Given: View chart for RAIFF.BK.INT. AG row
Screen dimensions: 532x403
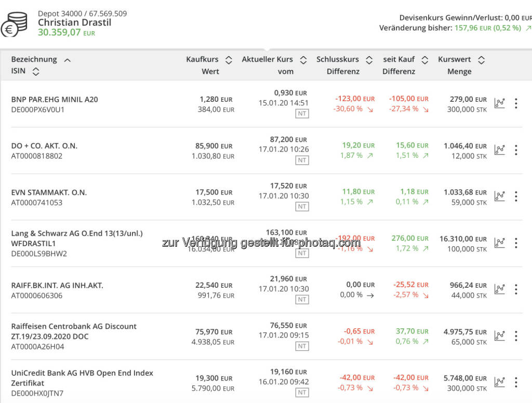Looking at the screenshot, I should click(x=499, y=289).
